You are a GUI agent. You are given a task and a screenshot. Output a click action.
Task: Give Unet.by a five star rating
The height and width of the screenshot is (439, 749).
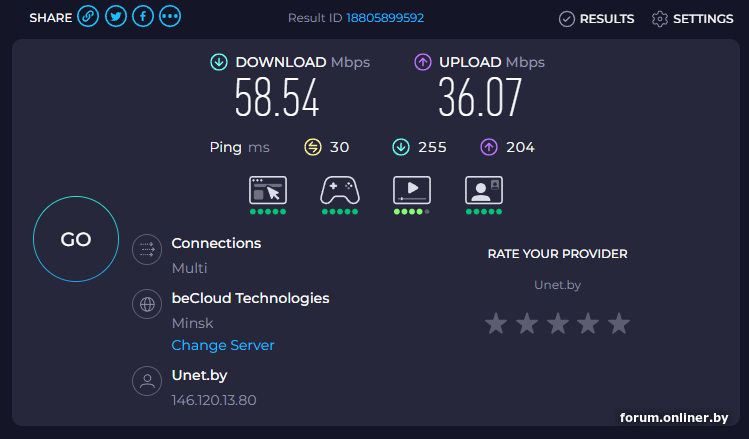click(x=619, y=323)
